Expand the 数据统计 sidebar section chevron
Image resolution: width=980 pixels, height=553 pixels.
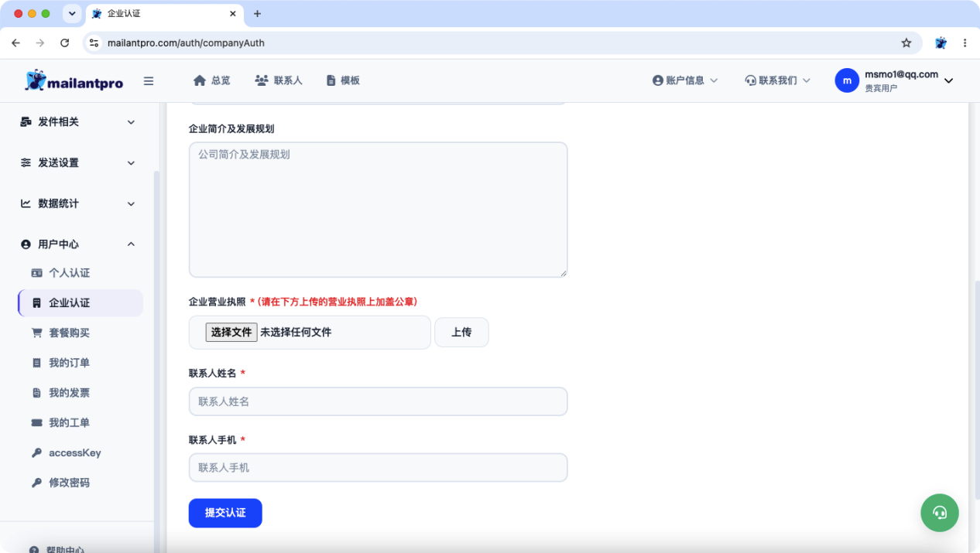click(x=131, y=203)
